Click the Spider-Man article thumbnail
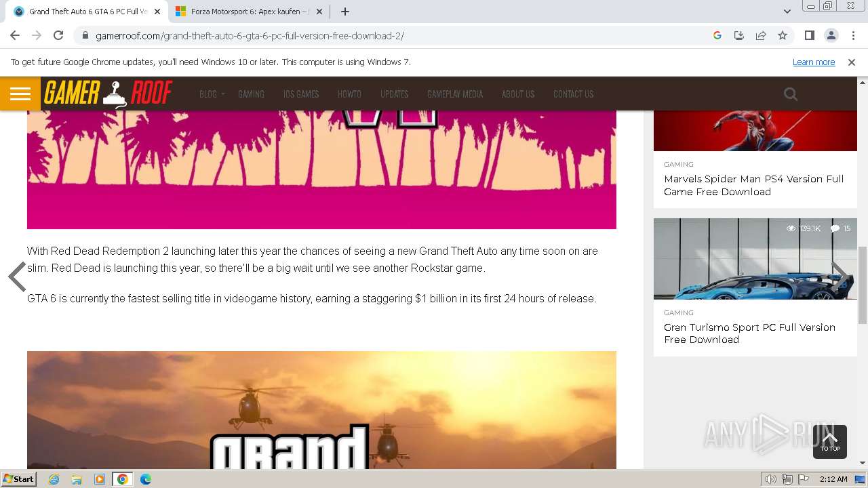The image size is (868, 488). tap(755, 130)
